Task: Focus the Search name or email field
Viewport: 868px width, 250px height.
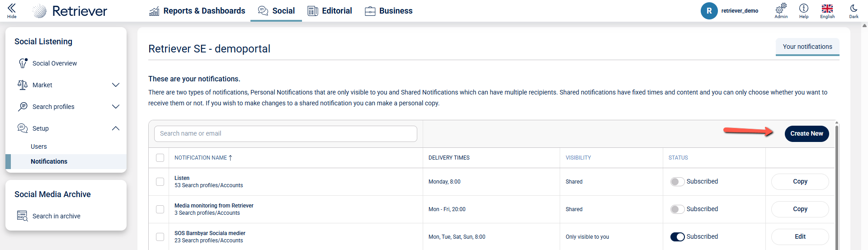Action: (x=285, y=134)
